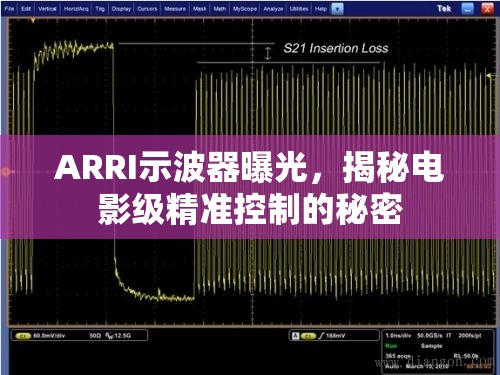Open the Horiz/Acq menu

click(76, 9)
